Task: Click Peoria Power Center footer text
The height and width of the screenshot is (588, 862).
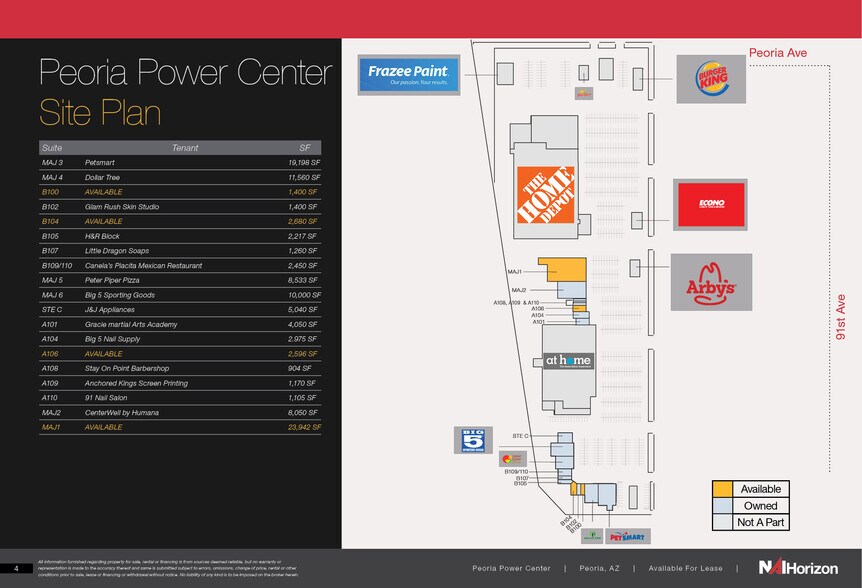Action: click(x=511, y=568)
